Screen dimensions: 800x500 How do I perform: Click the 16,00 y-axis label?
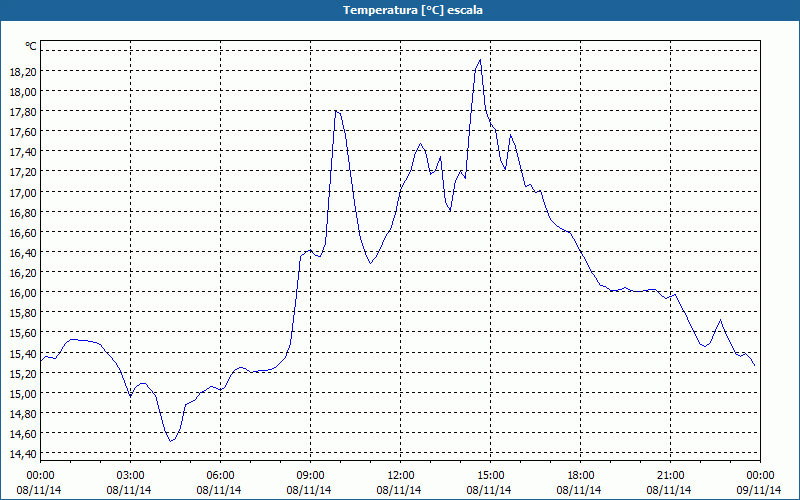click(x=23, y=293)
